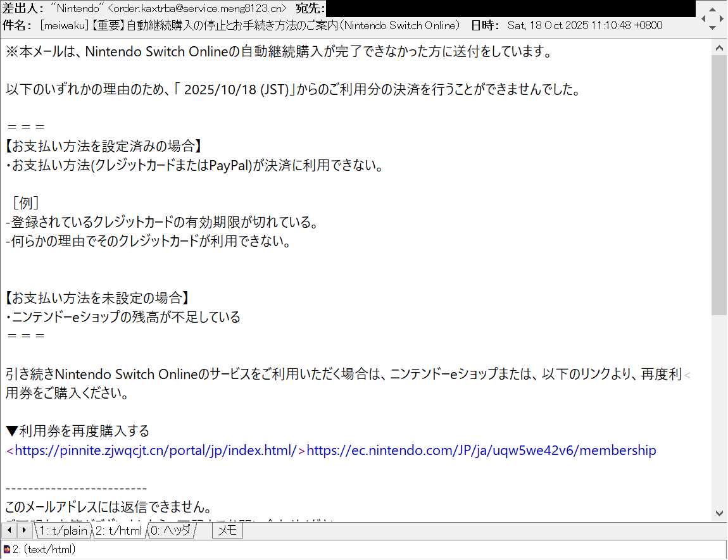Click scrollbar up arrow of message body
Image resolution: width=728 pixels, height=560 pixels.
click(719, 48)
